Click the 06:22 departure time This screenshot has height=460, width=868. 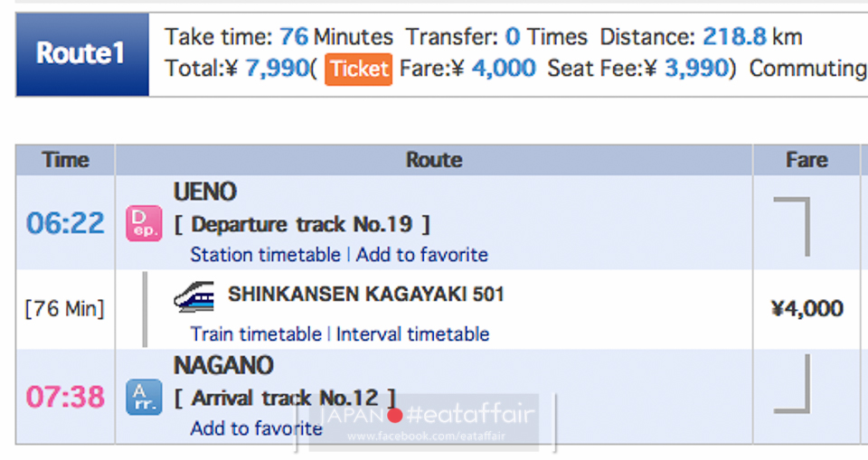coord(65,223)
